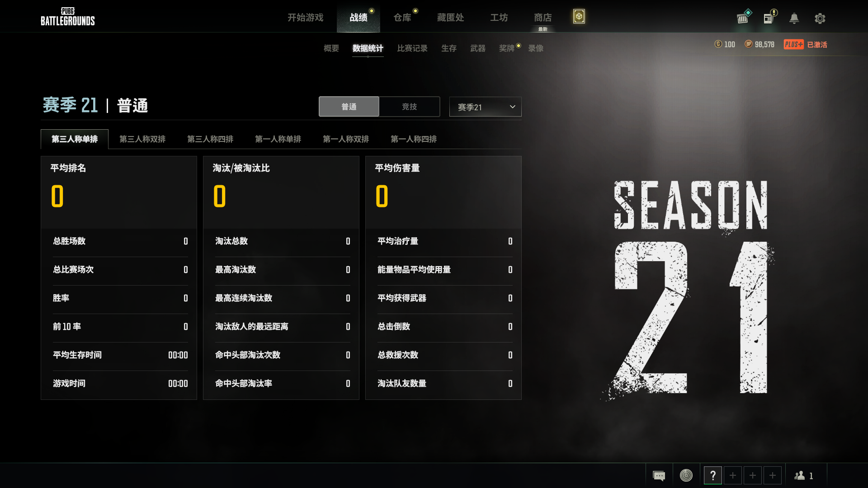Open the notifications bell
Viewport: 868px width, 488px height.
[x=794, y=18]
